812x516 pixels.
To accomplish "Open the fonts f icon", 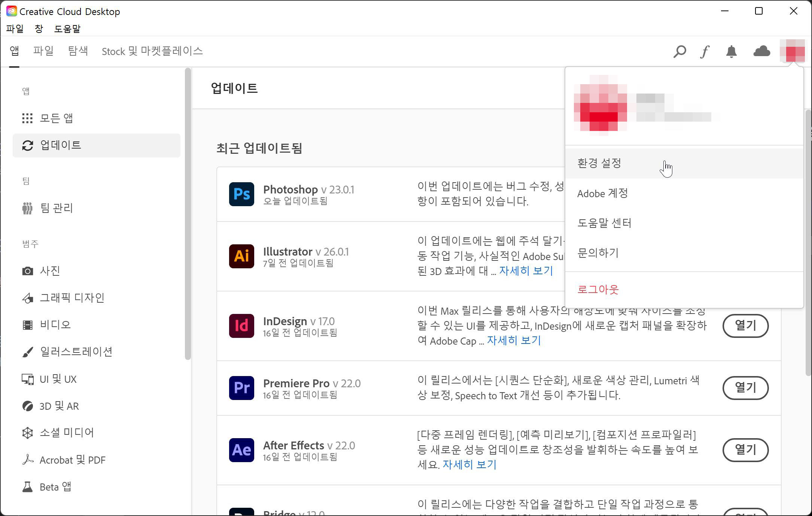I will (705, 51).
